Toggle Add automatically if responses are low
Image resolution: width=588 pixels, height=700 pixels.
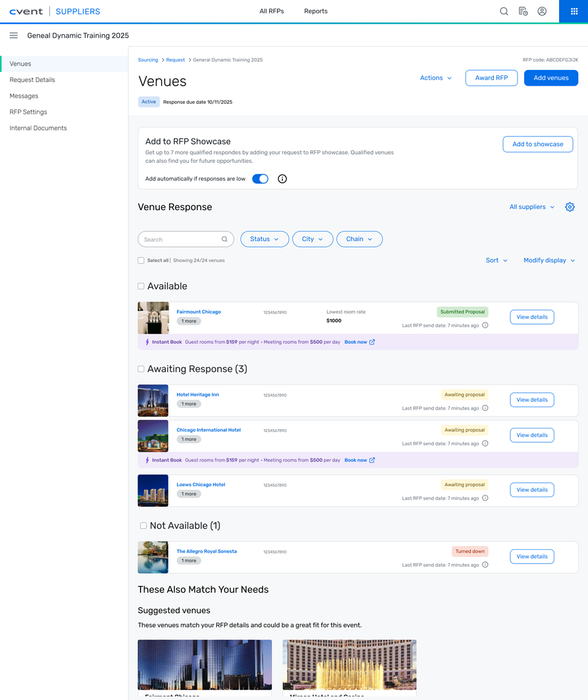[x=260, y=179]
